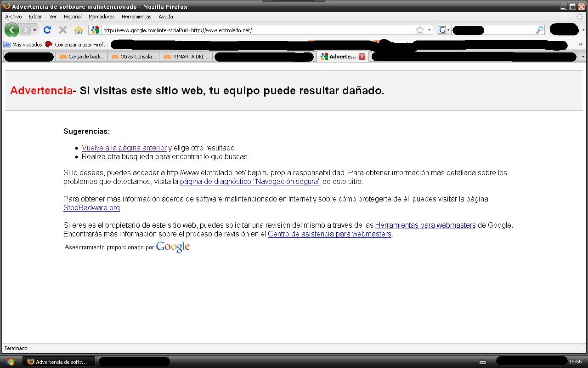The width and height of the screenshot is (588, 368).
Task: Switch to the Otras Consola... tab
Action: [x=134, y=57]
